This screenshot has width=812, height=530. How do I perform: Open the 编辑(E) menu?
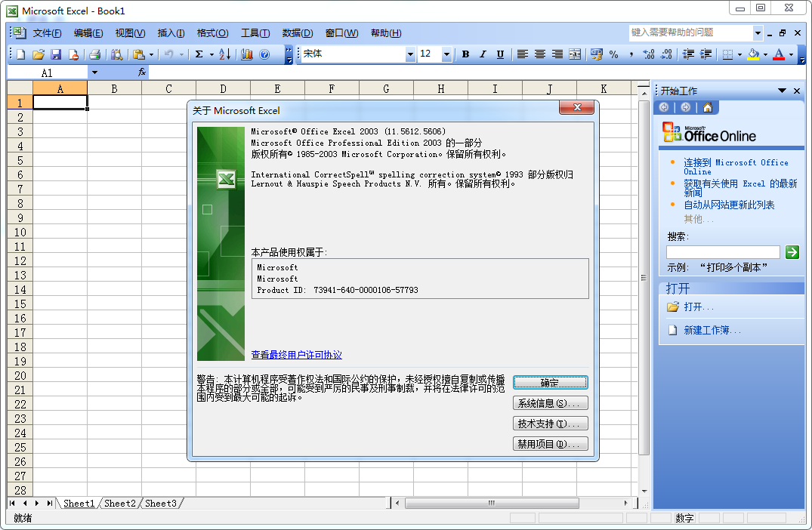tap(88, 33)
